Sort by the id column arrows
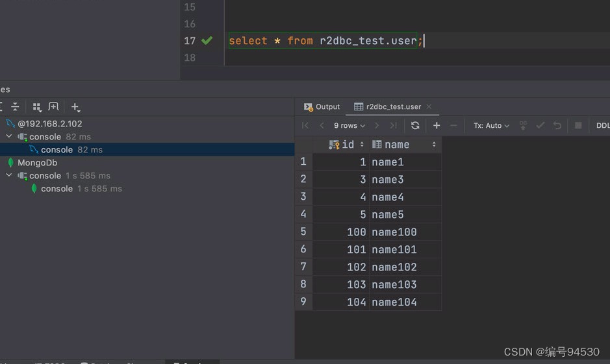610x364 pixels. pos(362,145)
